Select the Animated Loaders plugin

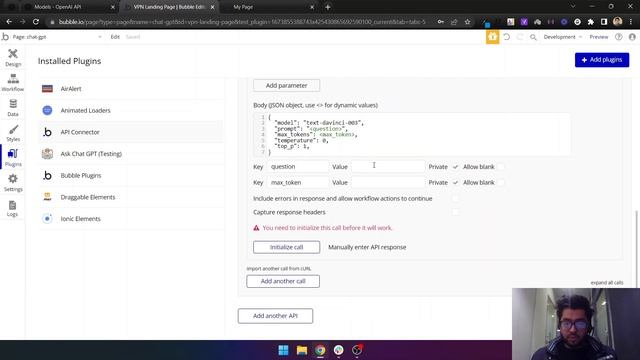tap(131, 110)
